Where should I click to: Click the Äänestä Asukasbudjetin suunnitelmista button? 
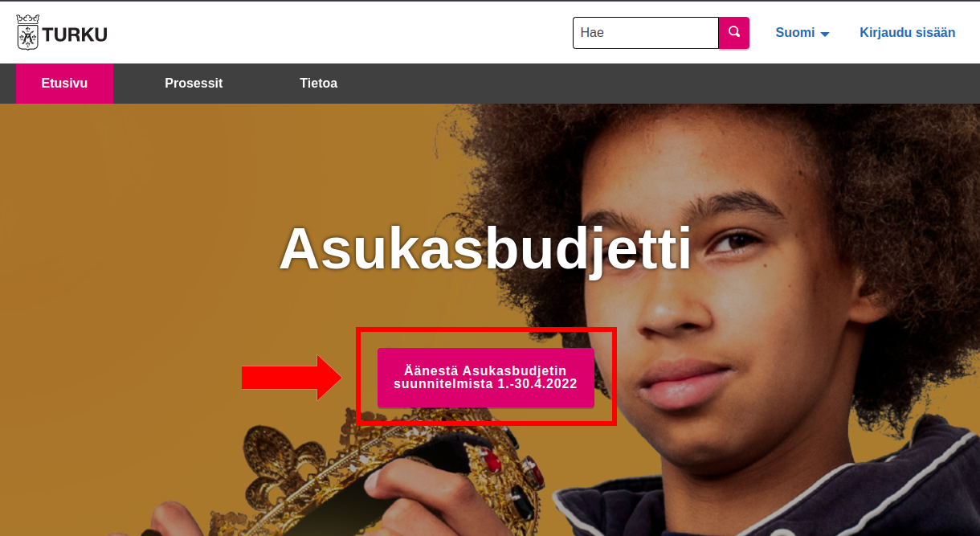[x=486, y=378]
